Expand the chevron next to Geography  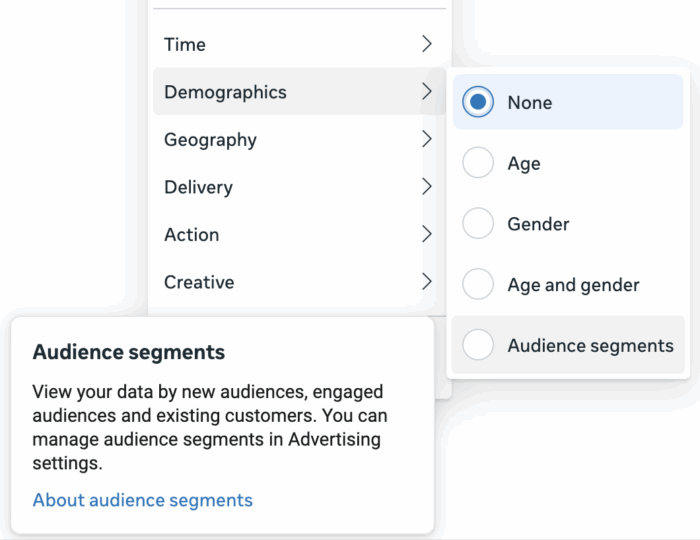427,139
